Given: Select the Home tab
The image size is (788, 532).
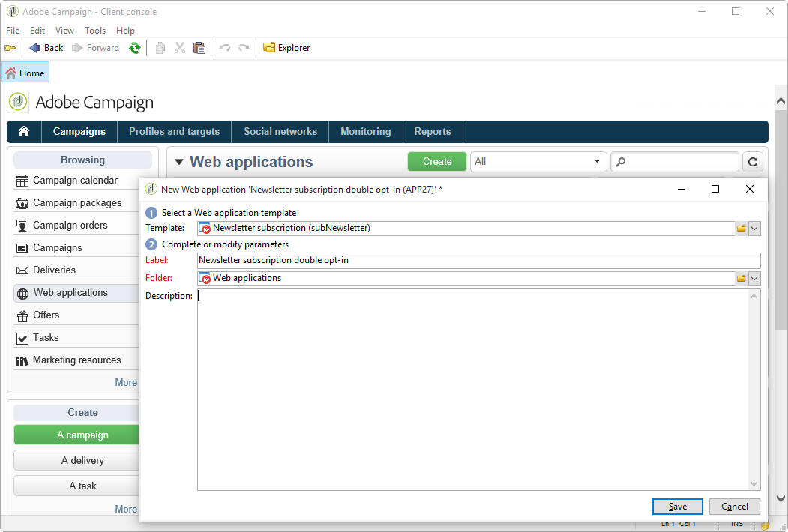Looking at the screenshot, I should (x=25, y=73).
